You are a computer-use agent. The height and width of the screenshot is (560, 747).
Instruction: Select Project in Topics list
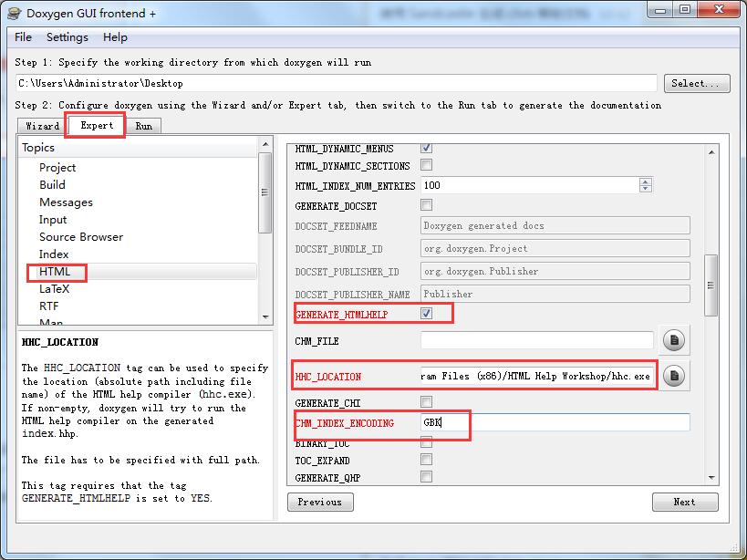tap(57, 168)
